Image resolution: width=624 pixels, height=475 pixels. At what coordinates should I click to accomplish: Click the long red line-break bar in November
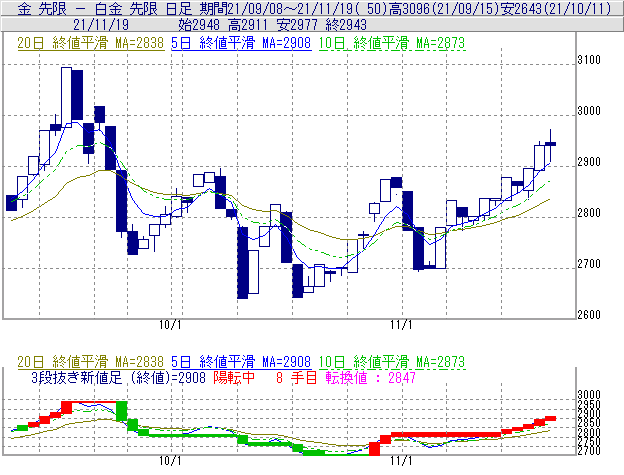446,434
